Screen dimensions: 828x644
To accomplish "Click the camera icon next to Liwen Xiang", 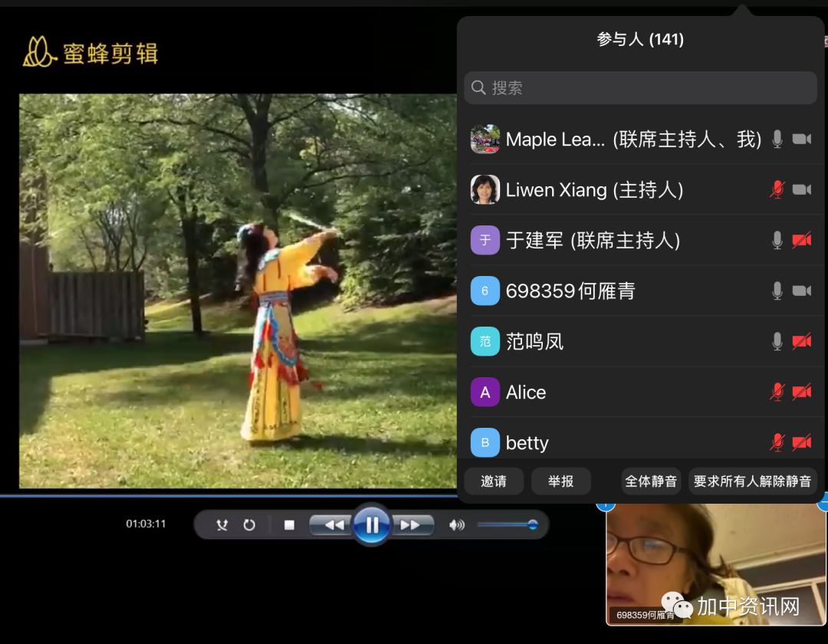I will pyautogui.click(x=802, y=189).
